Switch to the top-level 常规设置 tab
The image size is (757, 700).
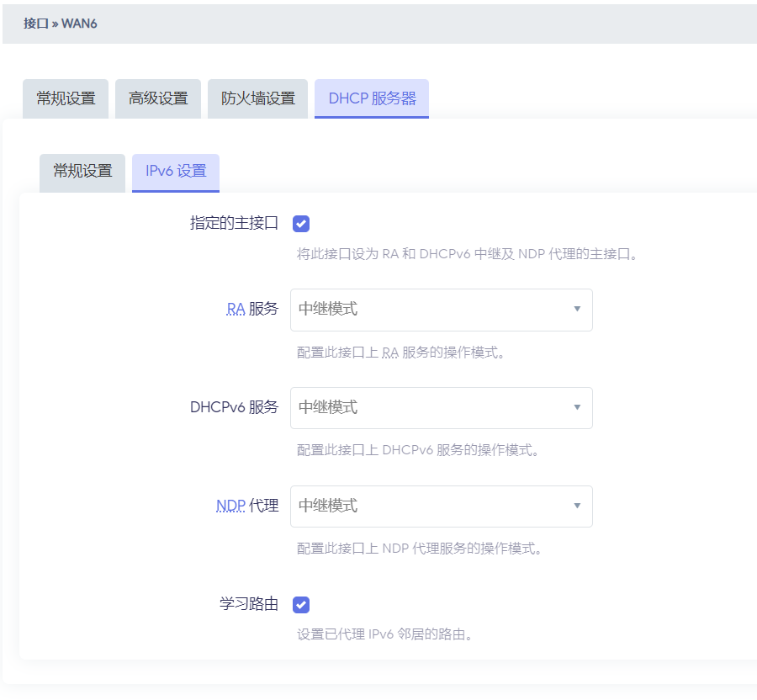66,98
